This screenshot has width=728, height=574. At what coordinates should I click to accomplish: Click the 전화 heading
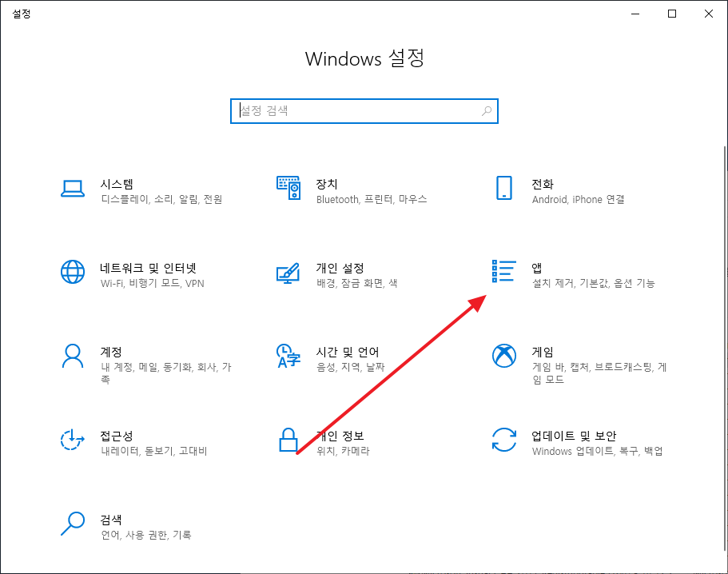click(x=543, y=185)
